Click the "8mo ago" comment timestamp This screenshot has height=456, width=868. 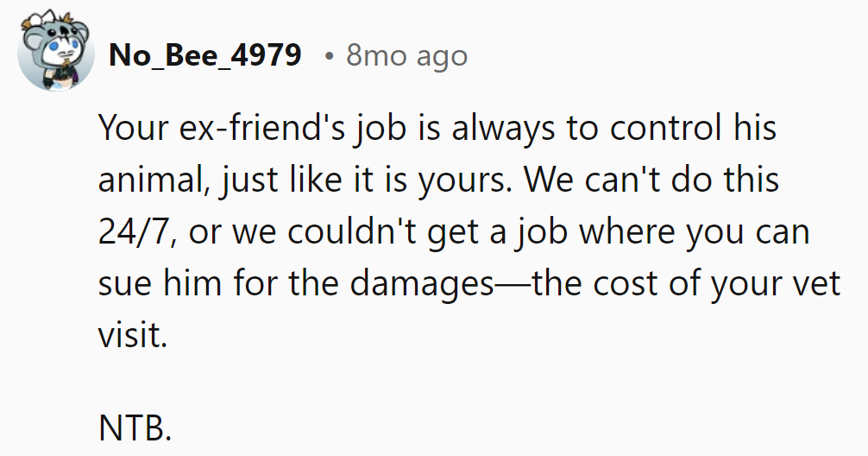coord(406,55)
